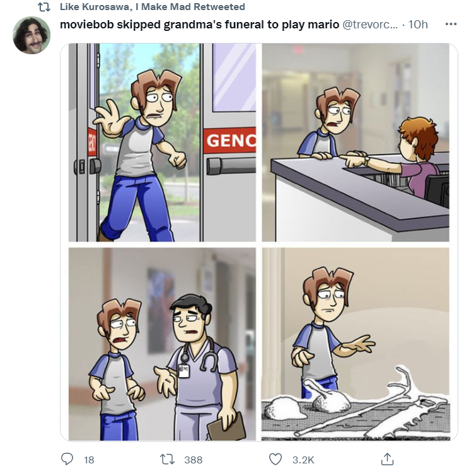Click the @trevorc... username handle
Viewport: 464px width, 476px height.
coord(370,25)
